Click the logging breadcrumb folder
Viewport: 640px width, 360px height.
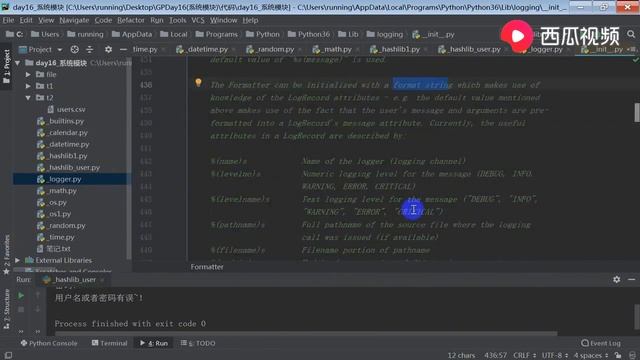384,34
